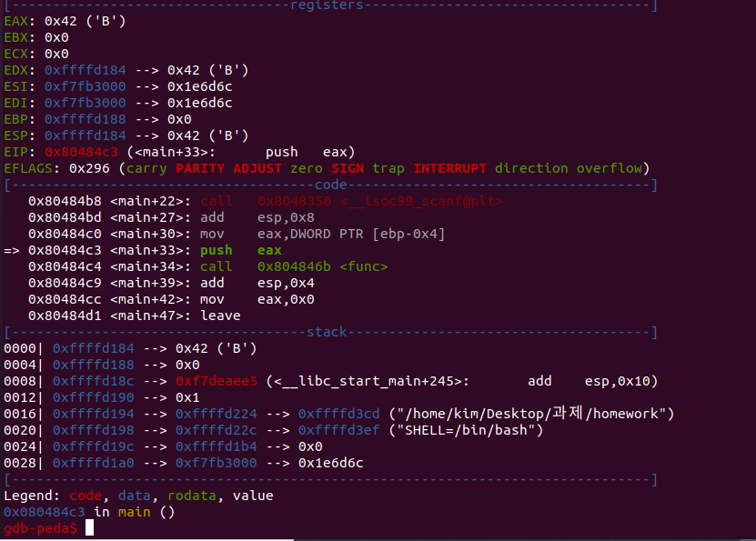The image size is (756, 541).
Task: Click the blue data legend word
Action: [x=135, y=496]
